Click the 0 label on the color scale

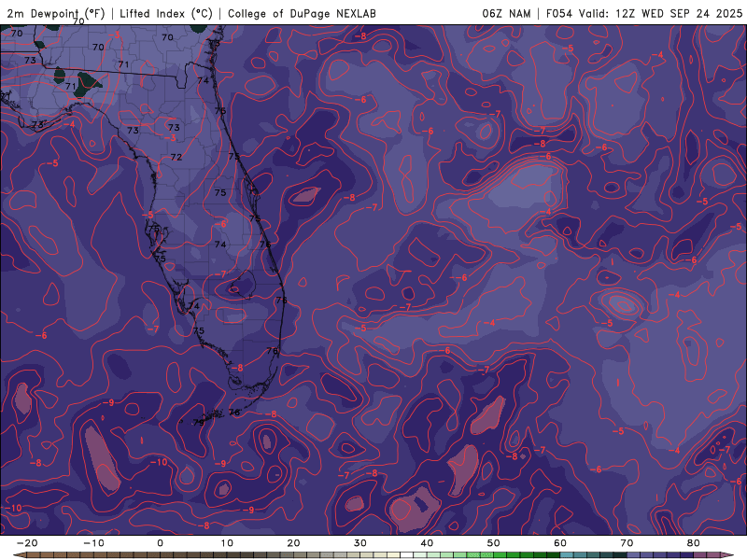[160, 543]
